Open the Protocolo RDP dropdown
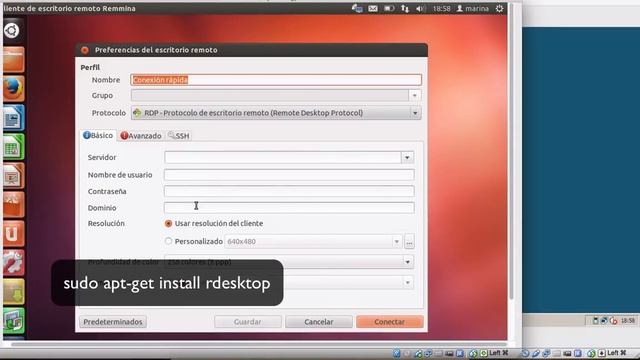640x360 pixels. coord(276,113)
